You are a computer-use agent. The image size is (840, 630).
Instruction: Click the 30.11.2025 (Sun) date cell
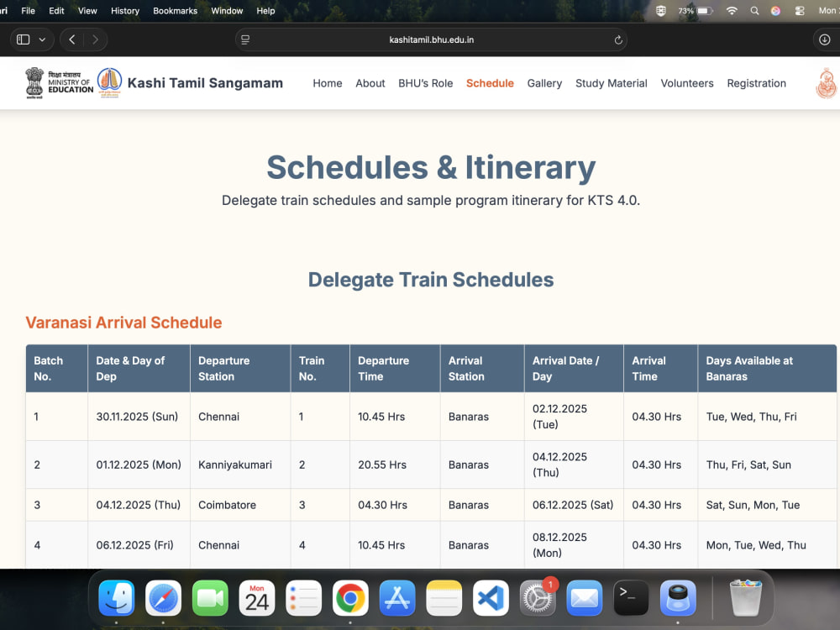(137, 417)
